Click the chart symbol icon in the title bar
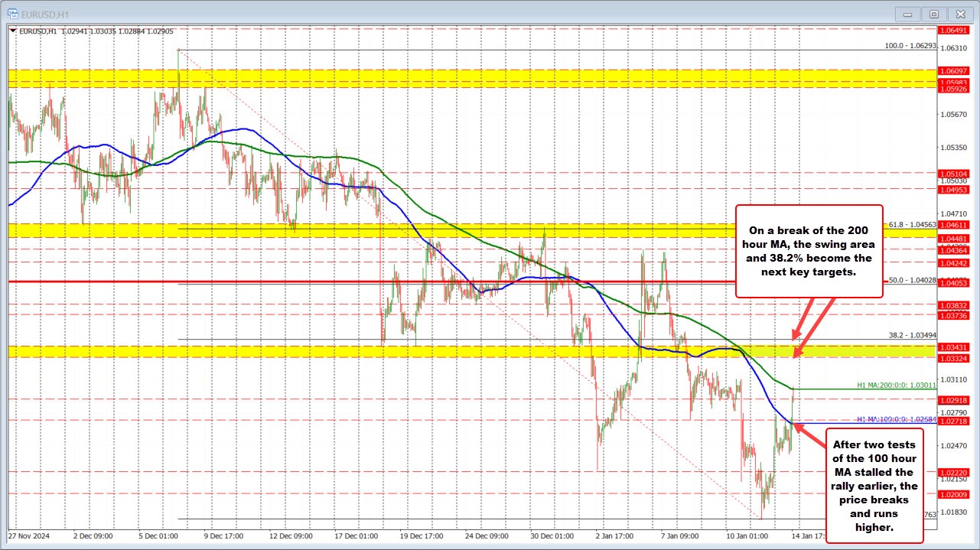980x550 pixels. click(x=11, y=14)
